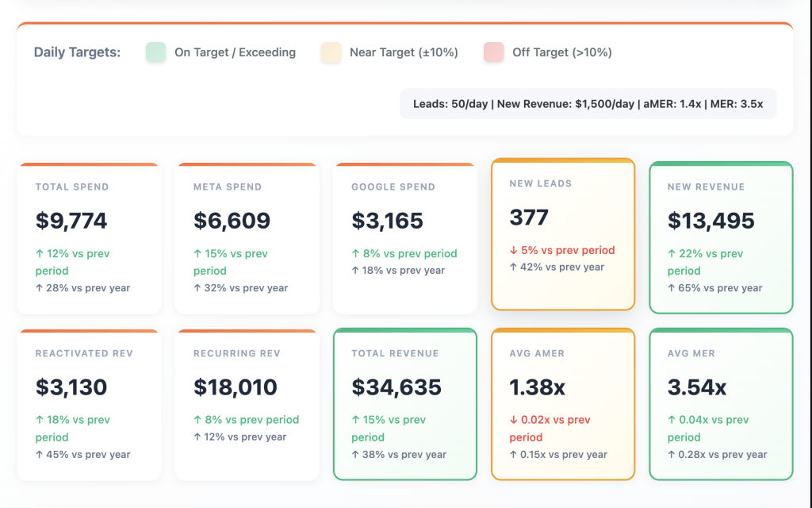Viewport: 812px width, 508px height.
Task: Open the New Leads card
Action: (x=563, y=234)
